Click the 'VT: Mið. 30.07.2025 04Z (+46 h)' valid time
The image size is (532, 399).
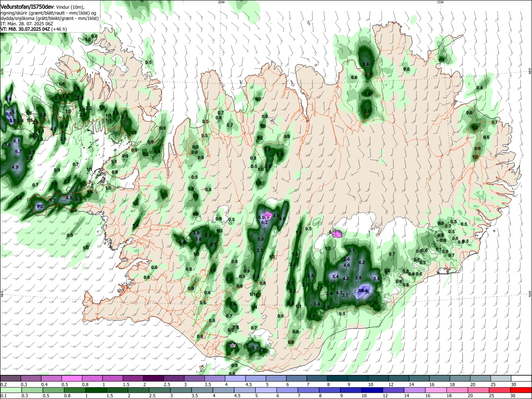(34, 29)
